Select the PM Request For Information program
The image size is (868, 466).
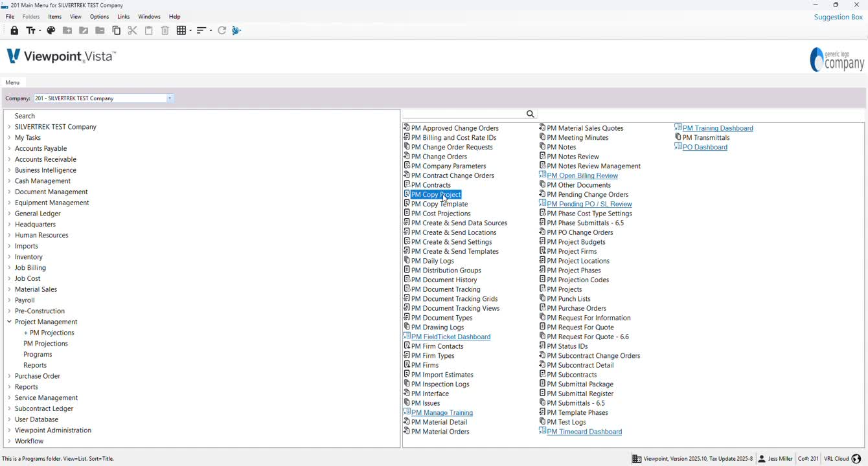tap(588, 318)
